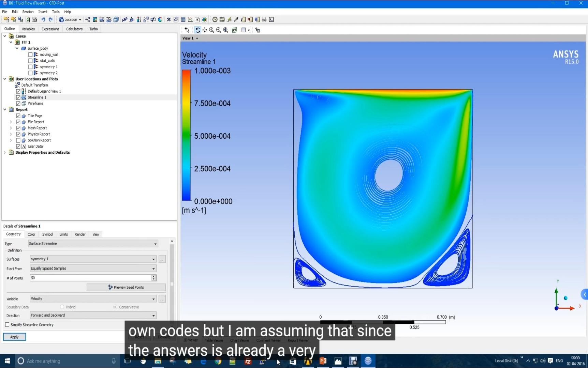The image size is (588, 368).
Task: Click the Probe tool icon in the toolbar
Action: 236,19
